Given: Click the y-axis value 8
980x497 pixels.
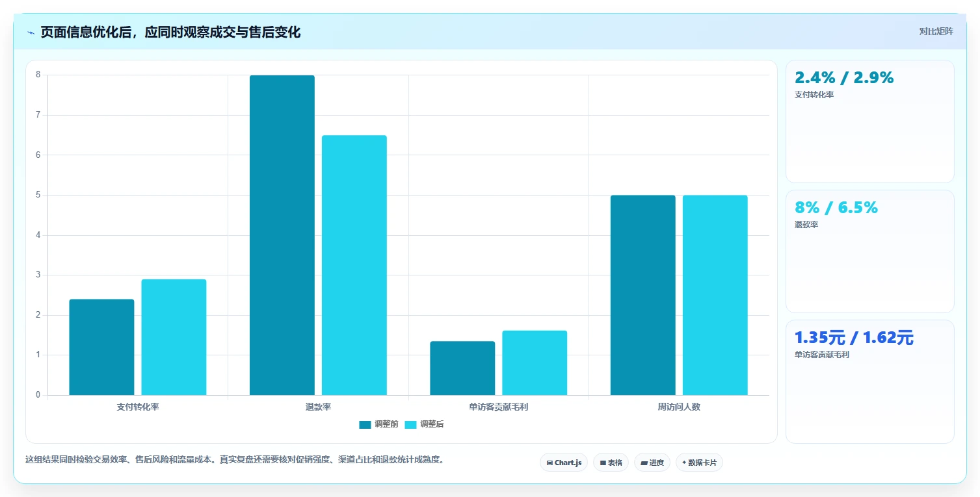Looking at the screenshot, I should [38, 75].
